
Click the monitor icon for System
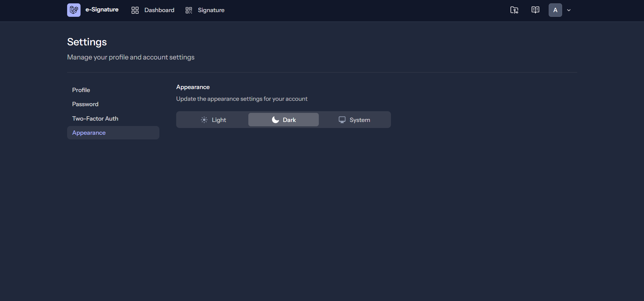coord(342,120)
